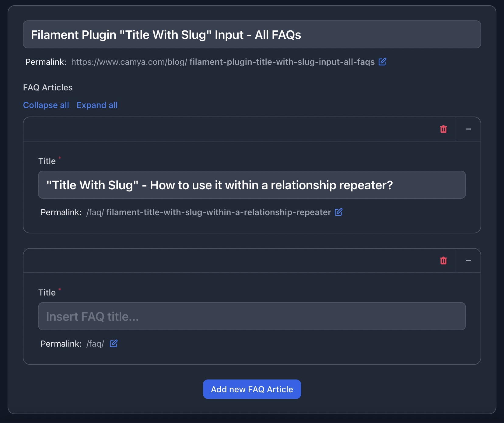Viewport: 504px width, 423px height.
Task: Collapse the second FAQ article item
Action: (x=468, y=260)
